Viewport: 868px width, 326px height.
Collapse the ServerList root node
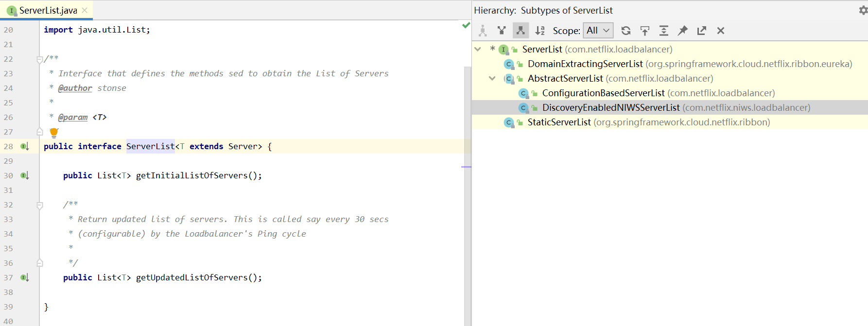coord(478,49)
